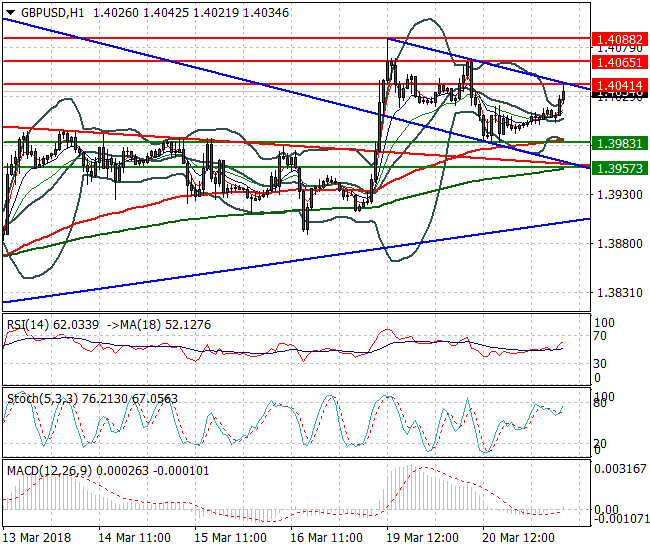
Task: Click the 1.39831 green price label
Action: tap(620, 143)
